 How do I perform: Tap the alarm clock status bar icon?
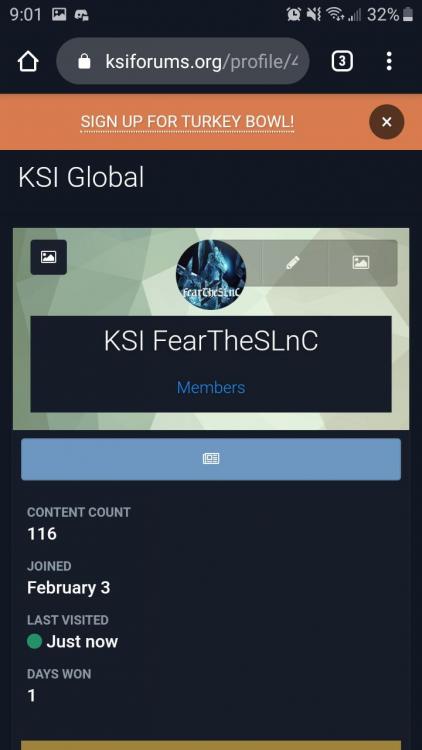pyautogui.click(x=293, y=15)
